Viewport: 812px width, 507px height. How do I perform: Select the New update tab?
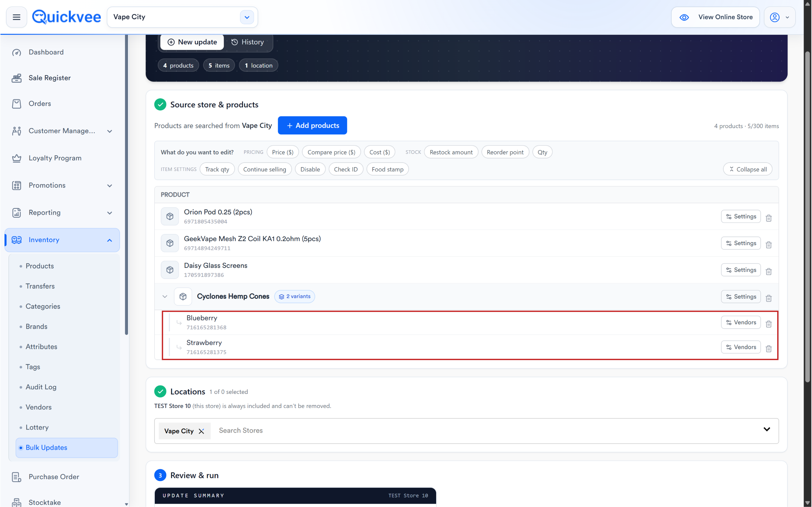click(192, 42)
